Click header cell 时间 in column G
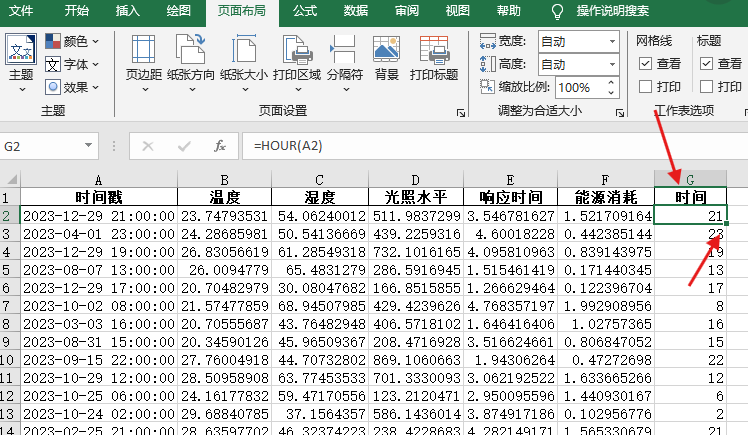The width and height of the screenshot is (748, 435). point(690,197)
